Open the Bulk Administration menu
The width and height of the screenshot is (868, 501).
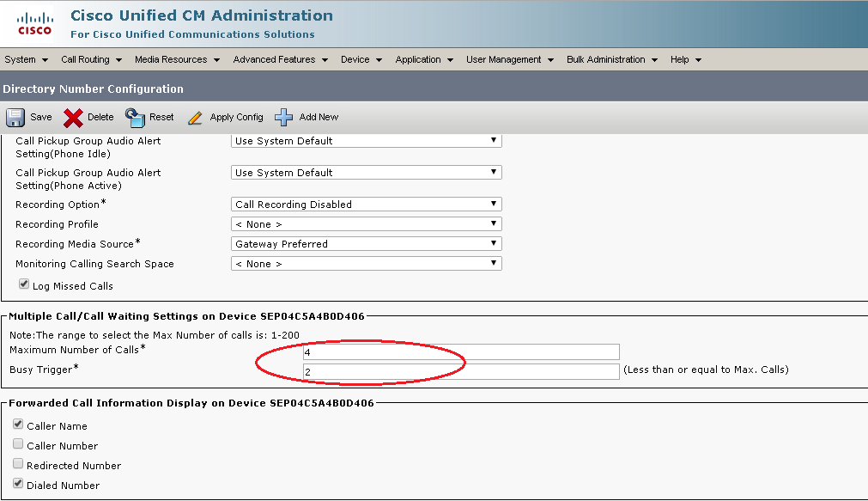tap(611, 59)
